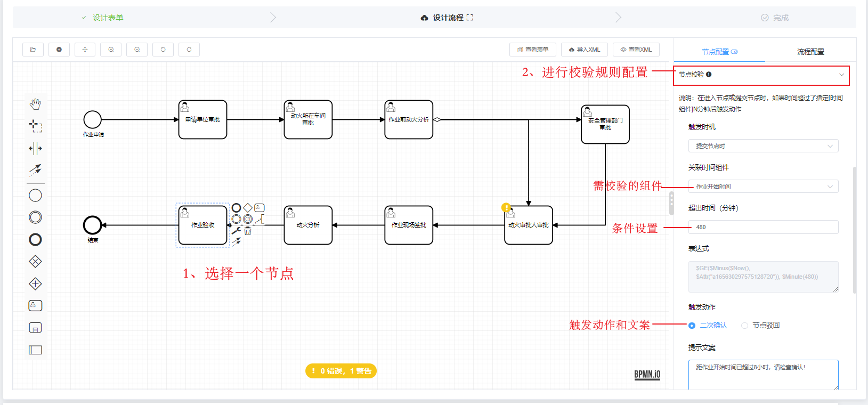This screenshot has height=405, width=868.
Task: Pick the parallel gateway plus-diamond in palette
Action: [35, 284]
